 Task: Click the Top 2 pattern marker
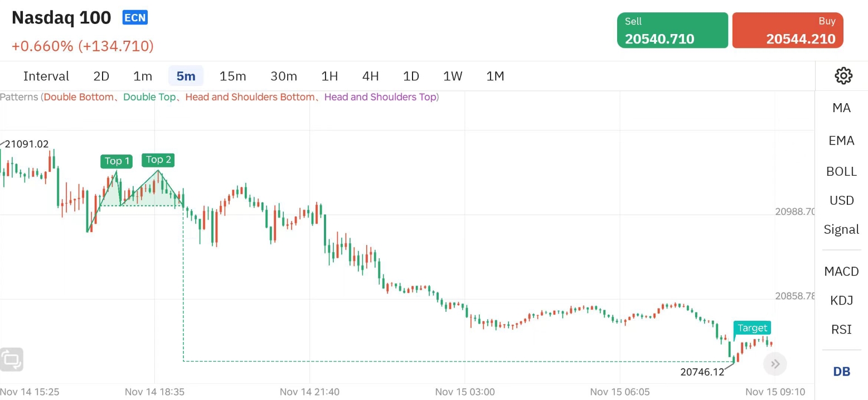[x=158, y=160]
